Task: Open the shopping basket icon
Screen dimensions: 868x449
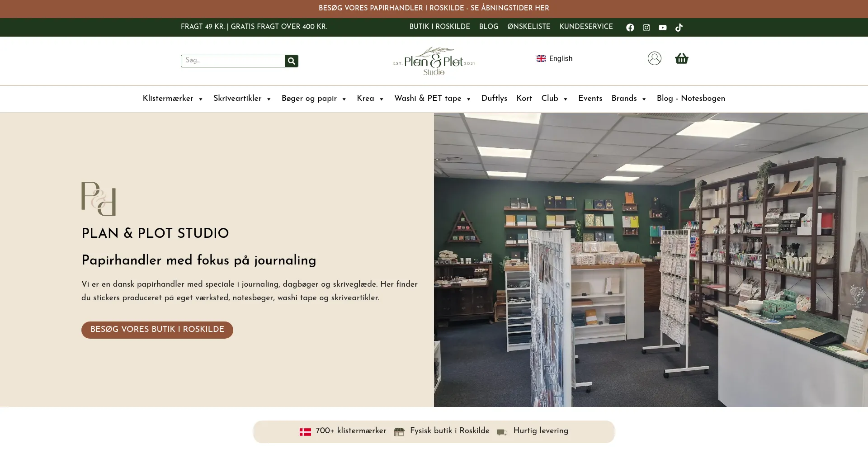Action: (x=682, y=58)
